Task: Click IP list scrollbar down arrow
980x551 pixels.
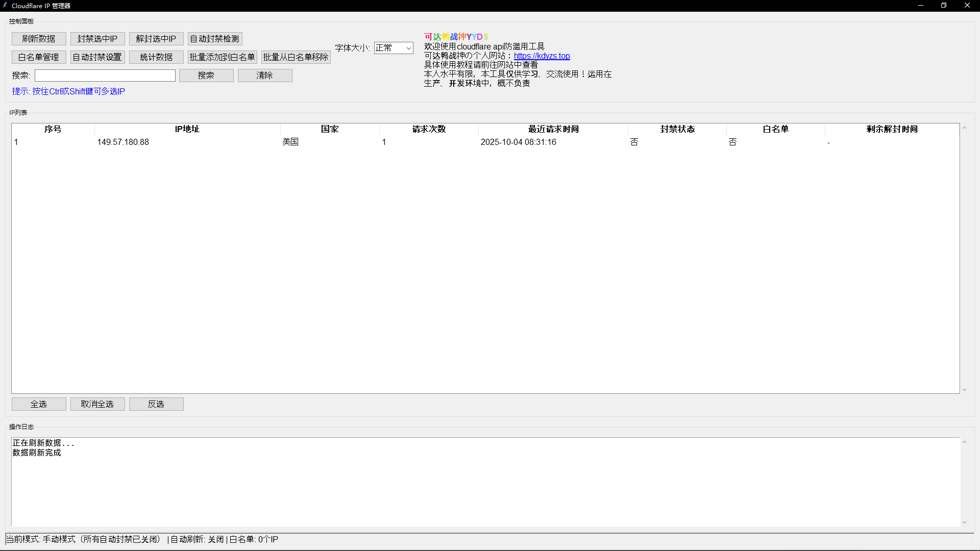Action: coord(964,390)
